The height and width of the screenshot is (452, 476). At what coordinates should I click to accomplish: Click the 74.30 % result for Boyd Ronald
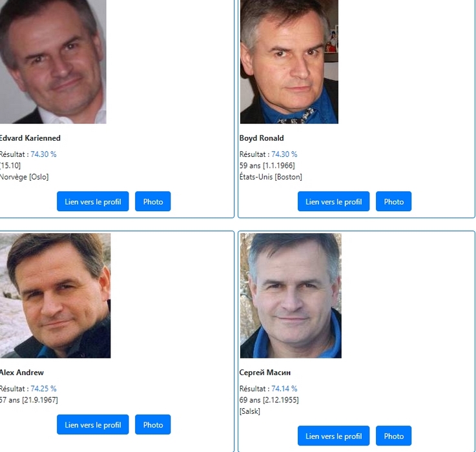click(284, 154)
